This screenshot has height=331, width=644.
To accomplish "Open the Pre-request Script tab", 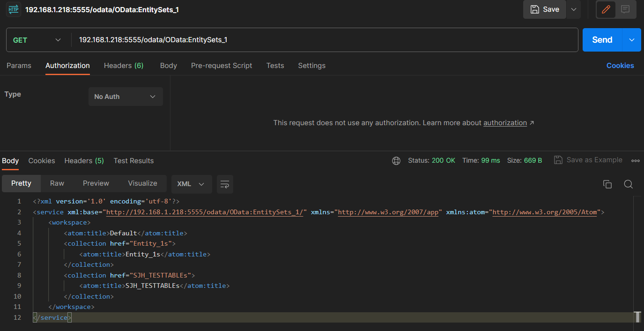I will (x=222, y=66).
